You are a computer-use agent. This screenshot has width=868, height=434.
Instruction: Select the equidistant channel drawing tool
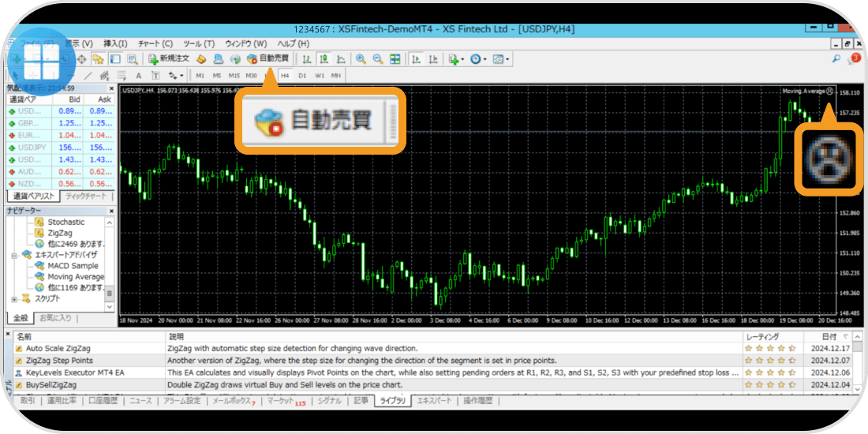(x=105, y=75)
